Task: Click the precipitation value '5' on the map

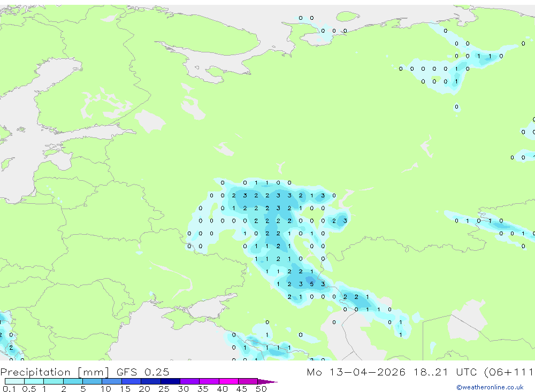Action: (x=311, y=284)
